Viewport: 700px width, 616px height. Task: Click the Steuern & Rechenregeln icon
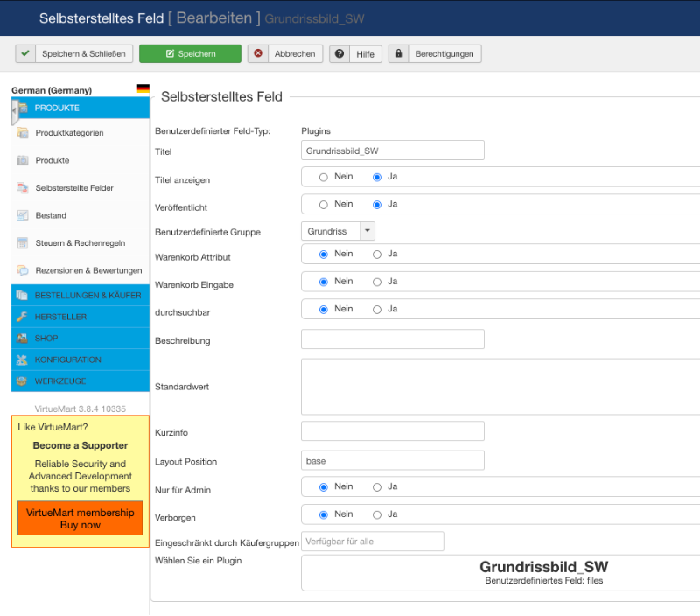coord(23,242)
